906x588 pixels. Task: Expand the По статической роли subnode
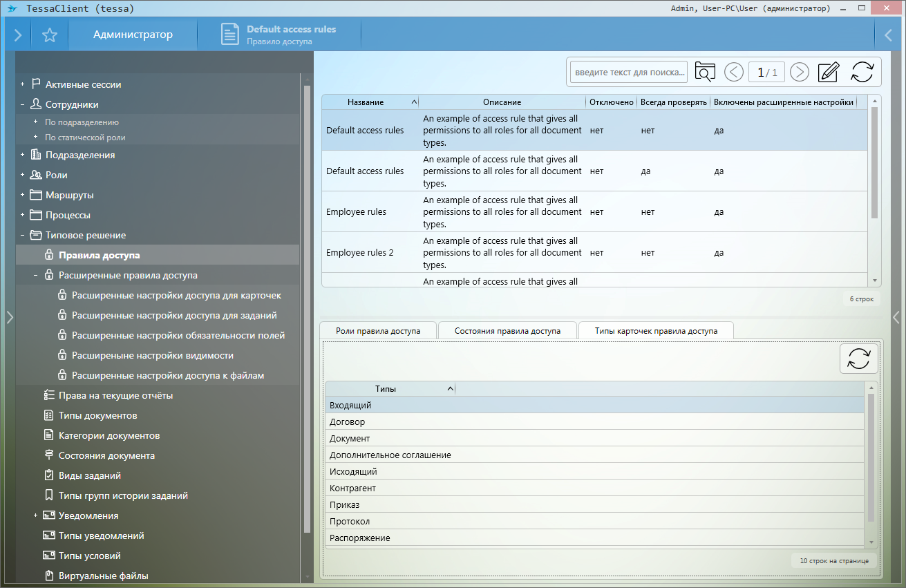point(35,137)
